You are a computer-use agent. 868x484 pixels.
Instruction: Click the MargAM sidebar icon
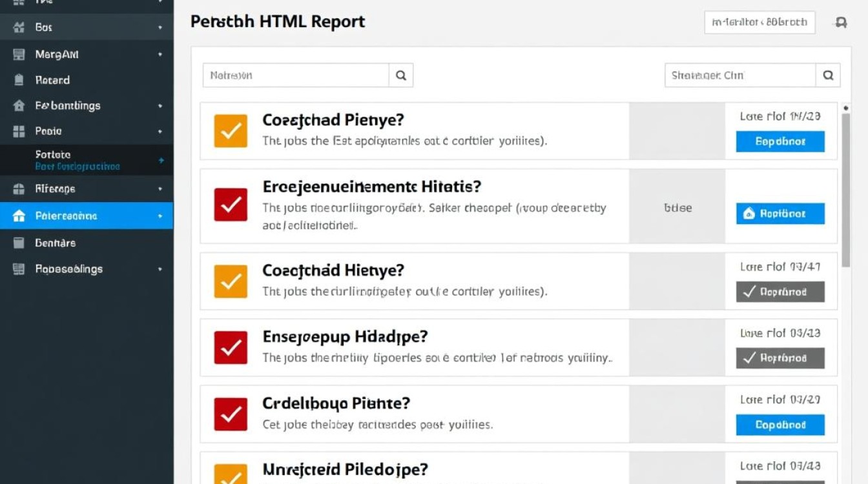tap(19, 55)
